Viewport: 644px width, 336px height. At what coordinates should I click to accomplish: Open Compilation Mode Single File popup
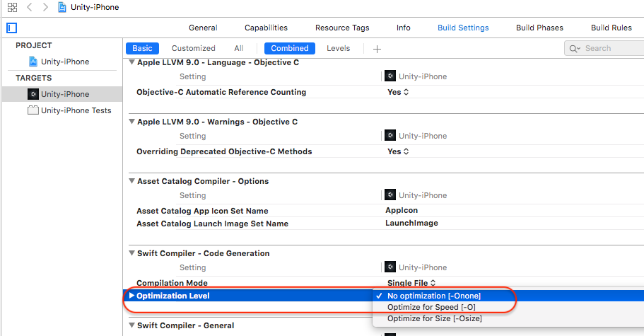[x=411, y=283]
